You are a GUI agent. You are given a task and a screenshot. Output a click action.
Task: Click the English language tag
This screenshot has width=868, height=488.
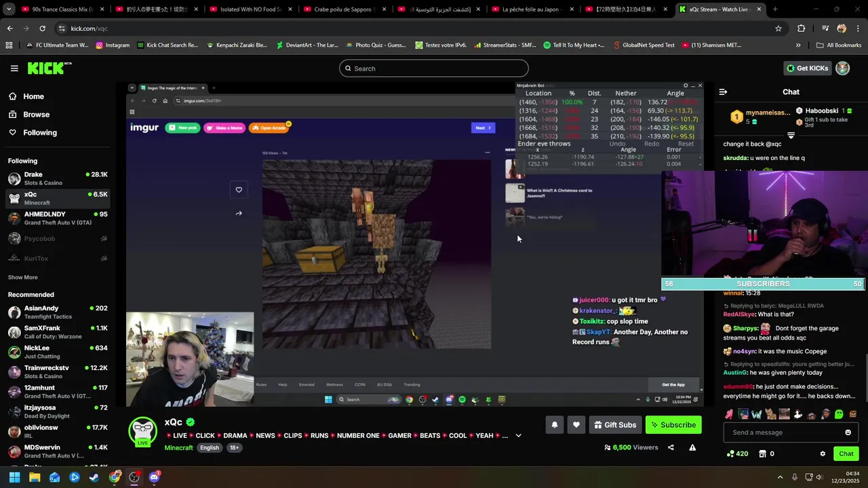(210, 447)
